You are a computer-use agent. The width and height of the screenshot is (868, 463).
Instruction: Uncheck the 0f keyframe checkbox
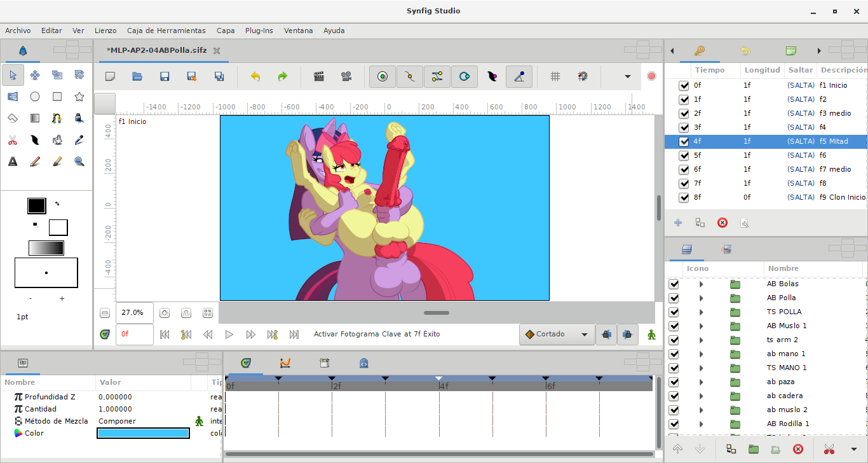[684, 86]
